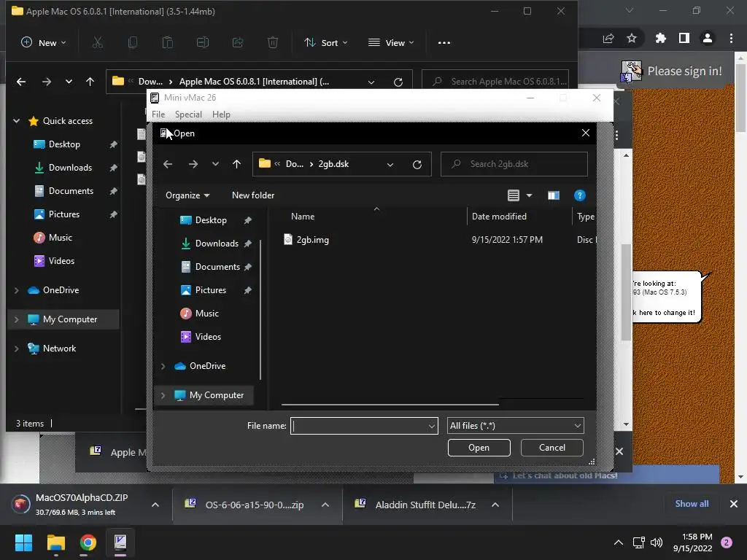This screenshot has height=560, width=747.
Task: Open MacOS70AlphaCD.ZIP download options arrow
Action: [x=155, y=505]
